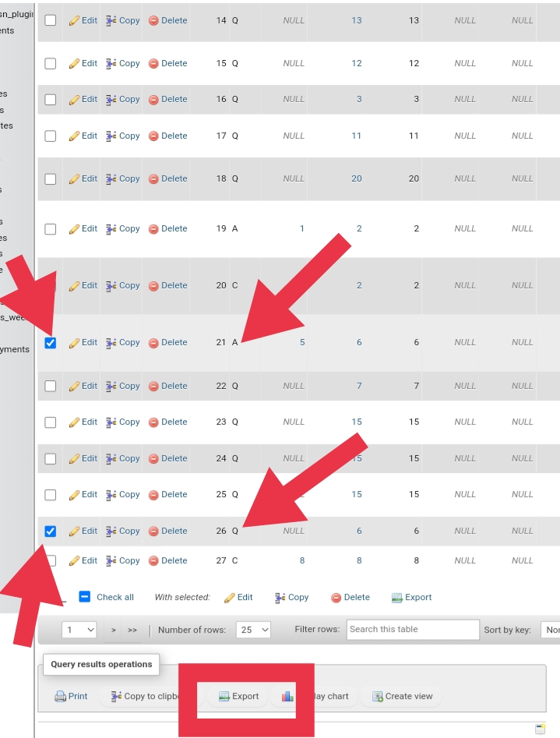Click the Create view icon
The image size is (560, 738).
(x=378, y=697)
